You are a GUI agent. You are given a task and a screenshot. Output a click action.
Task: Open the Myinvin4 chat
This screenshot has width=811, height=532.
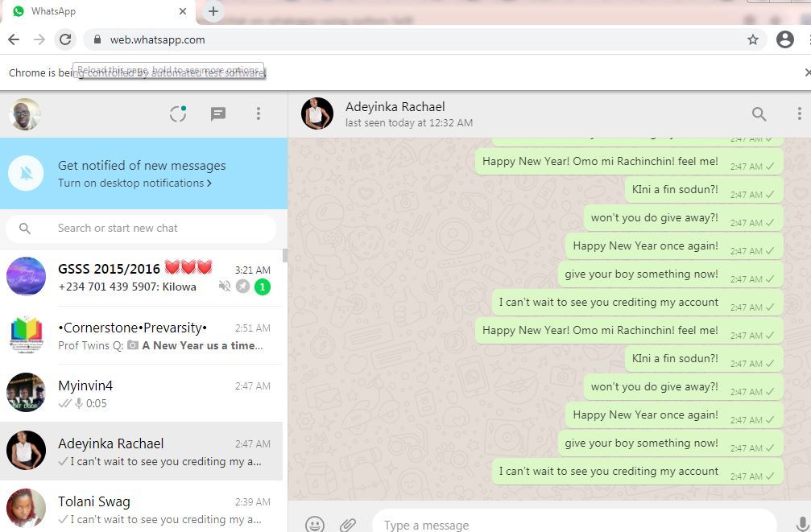click(141, 394)
